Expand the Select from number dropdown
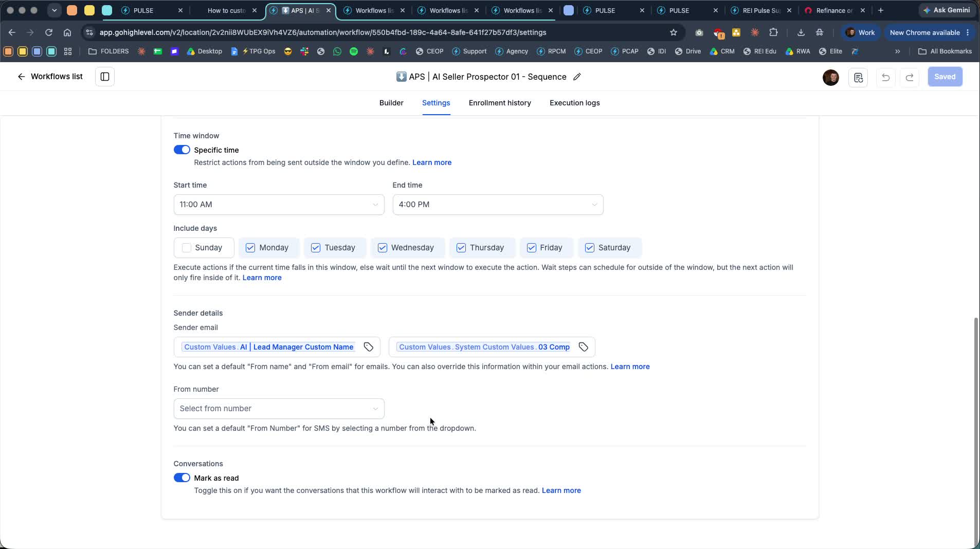 click(x=279, y=409)
